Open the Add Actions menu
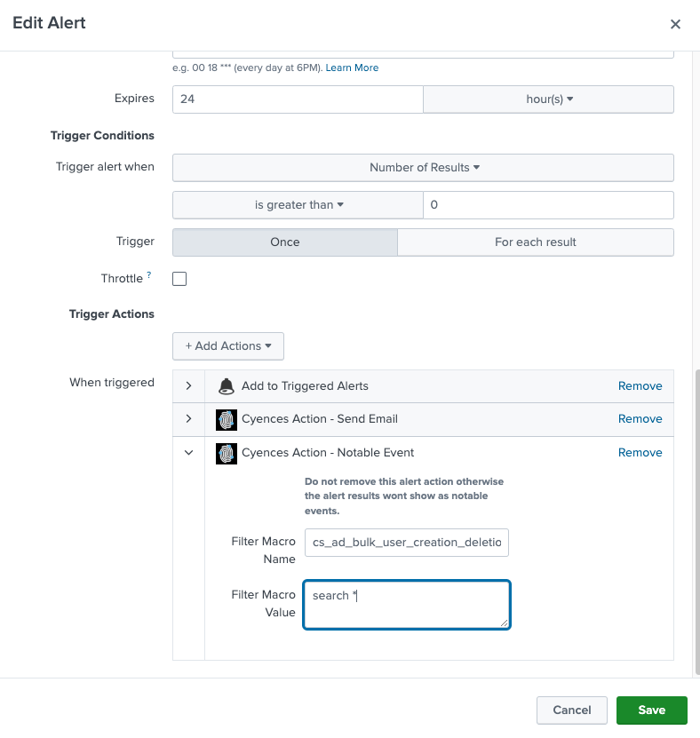The height and width of the screenshot is (738, 700). (227, 345)
